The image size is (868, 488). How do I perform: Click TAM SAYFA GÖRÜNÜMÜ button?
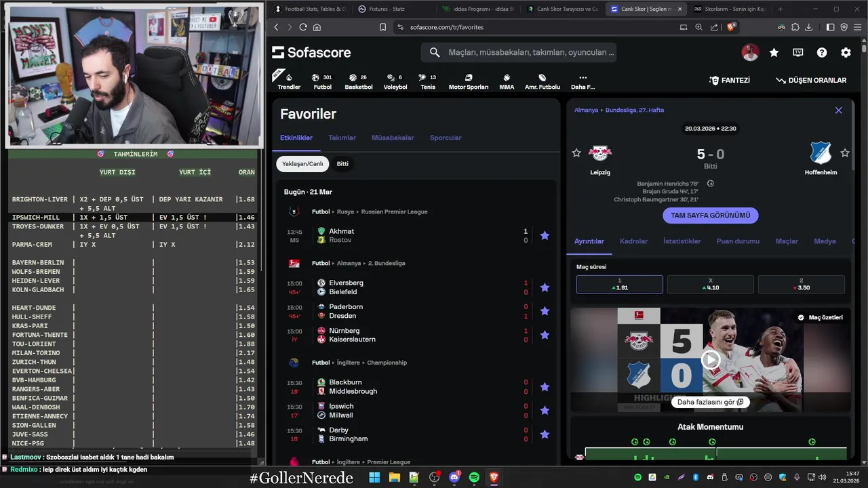tap(711, 216)
